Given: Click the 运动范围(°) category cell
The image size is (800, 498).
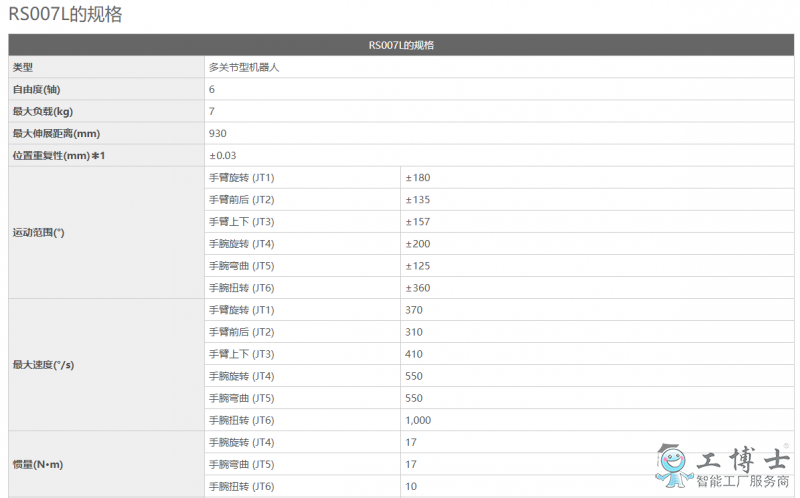Looking at the screenshot, I should [x=38, y=232].
